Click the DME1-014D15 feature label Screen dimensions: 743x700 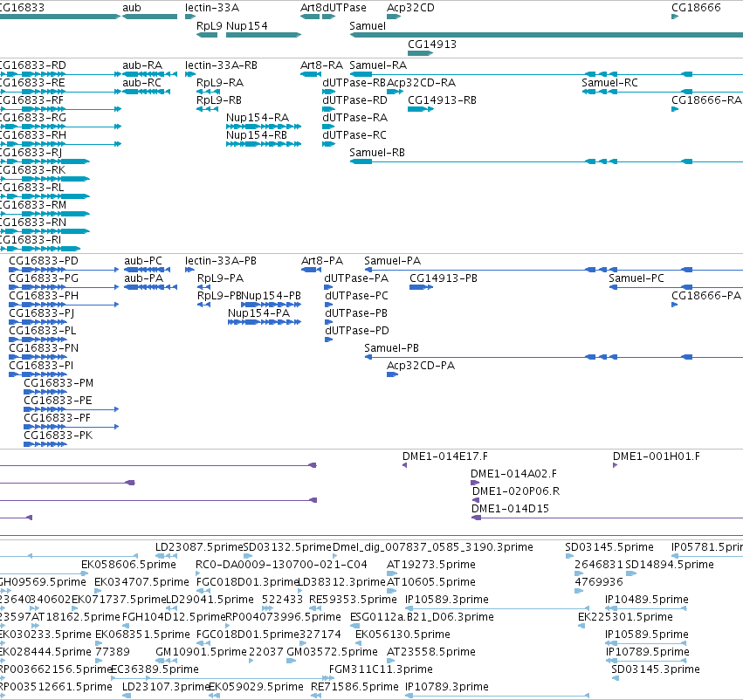pos(510,509)
